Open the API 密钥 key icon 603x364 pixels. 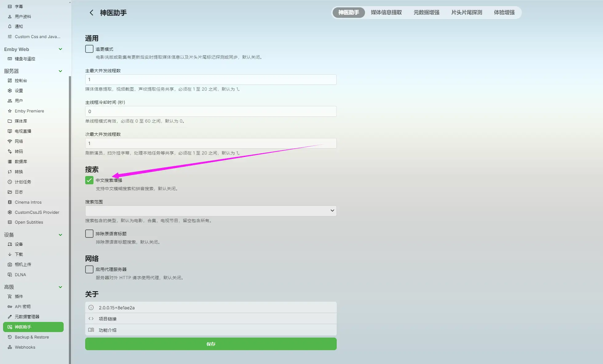(x=10, y=307)
